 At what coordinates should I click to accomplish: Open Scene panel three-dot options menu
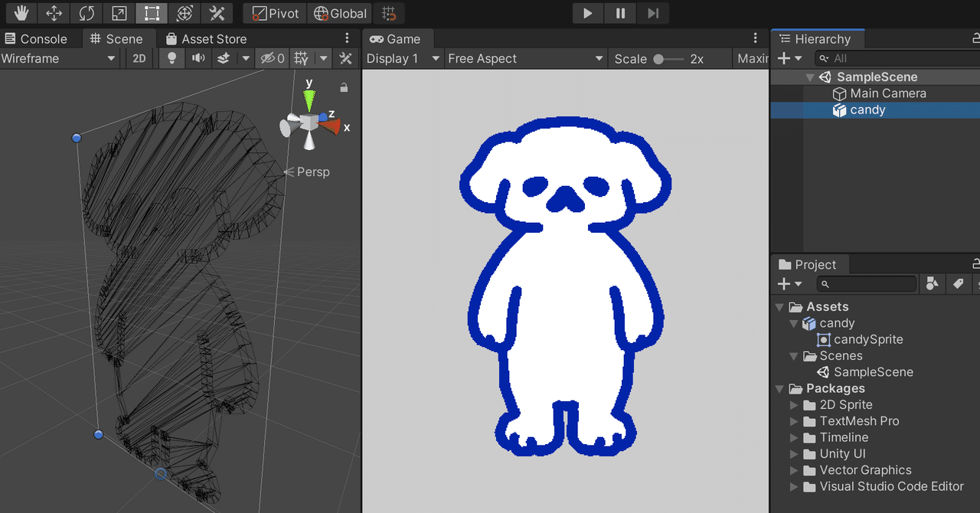point(347,38)
